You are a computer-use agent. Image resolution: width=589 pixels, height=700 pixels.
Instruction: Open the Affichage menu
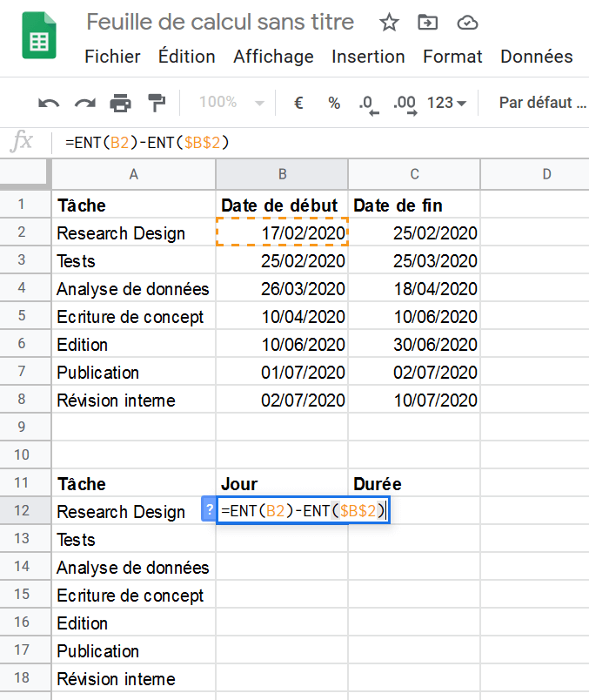point(273,57)
